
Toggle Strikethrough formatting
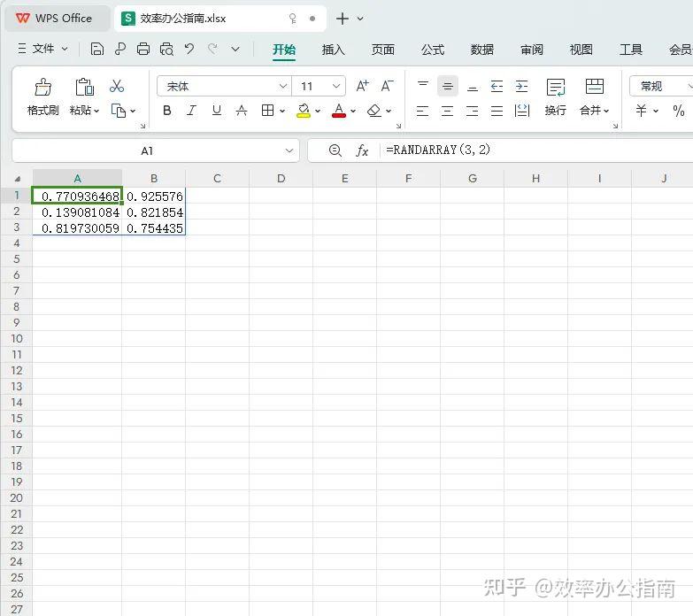(x=242, y=111)
